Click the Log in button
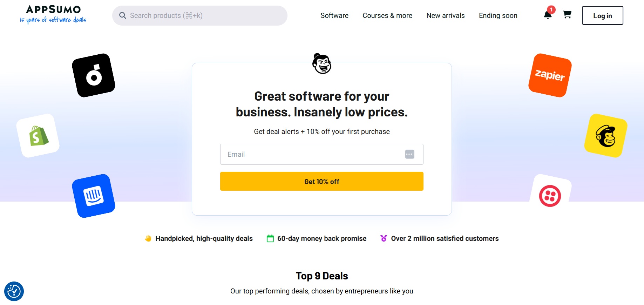The image size is (644, 305). pyautogui.click(x=602, y=15)
